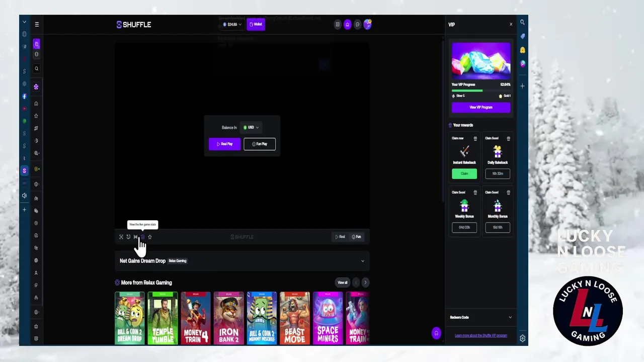Image resolution: width=644 pixels, height=362 pixels.
Task: Open the $24.89 balance dropdown
Action: [x=232, y=24]
